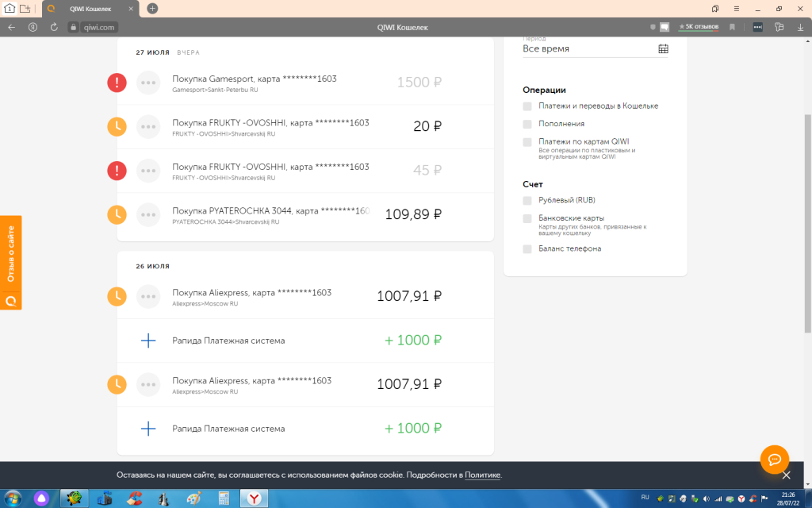
Task: Reload the page with refresh icon
Action: (54, 27)
